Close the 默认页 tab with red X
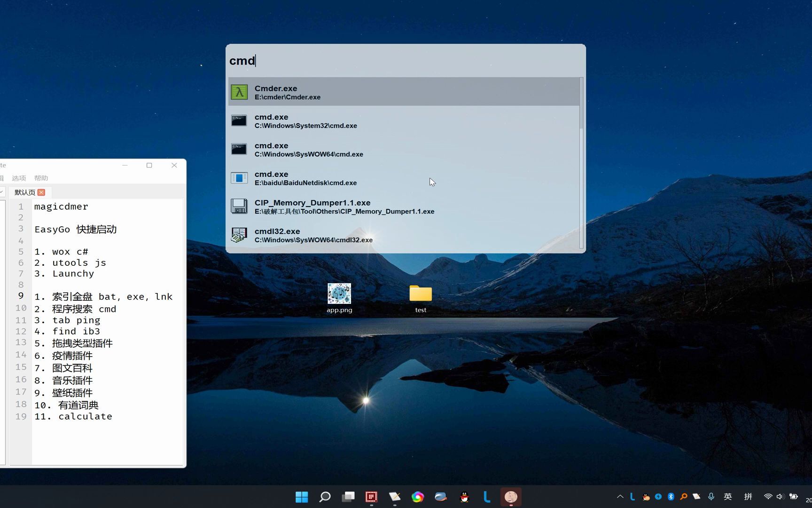This screenshot has width=812, height=508. point(41,192)
